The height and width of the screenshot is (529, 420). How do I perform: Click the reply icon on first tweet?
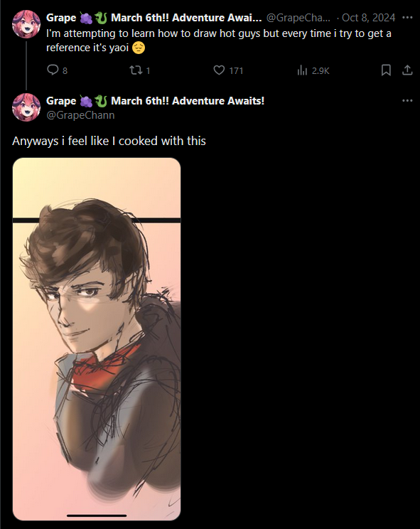[53, 70]
